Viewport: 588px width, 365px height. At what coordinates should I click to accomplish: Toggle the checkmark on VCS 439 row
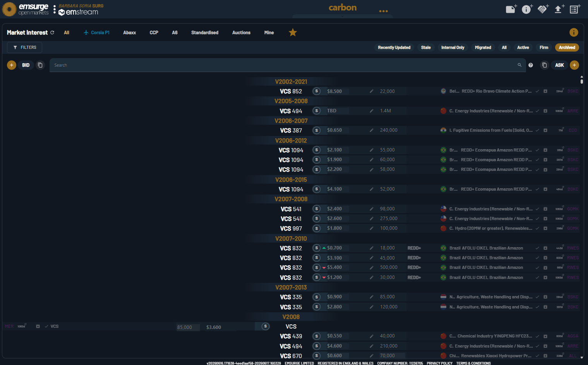[x=537, y=336]
